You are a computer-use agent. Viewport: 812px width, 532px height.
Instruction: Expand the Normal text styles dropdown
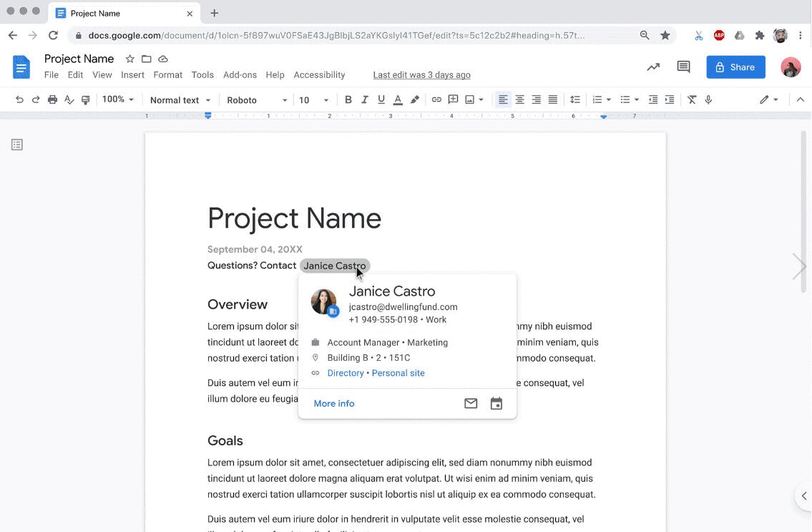pos(179,100)
